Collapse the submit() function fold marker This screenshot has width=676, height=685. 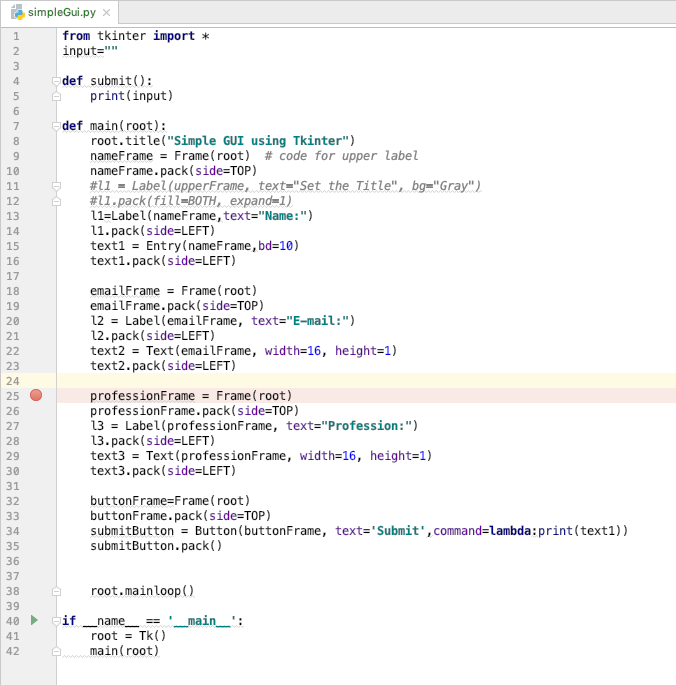coord(56,81)
